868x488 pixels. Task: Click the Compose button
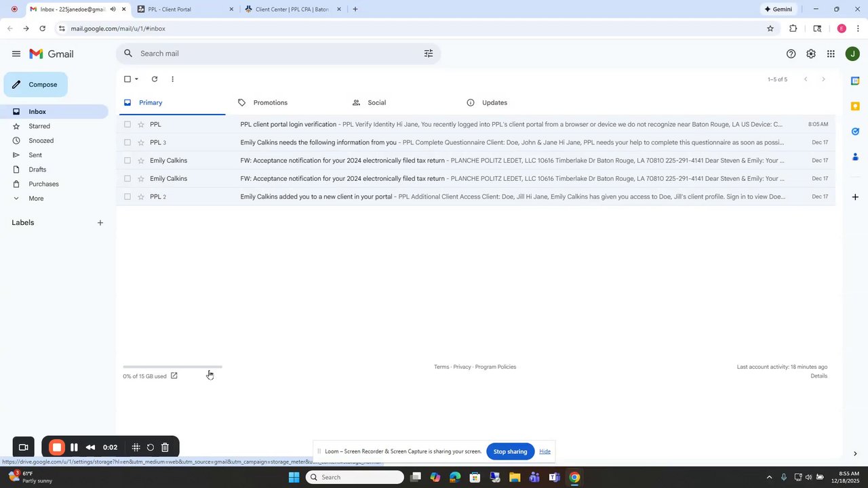pos(36,85)
